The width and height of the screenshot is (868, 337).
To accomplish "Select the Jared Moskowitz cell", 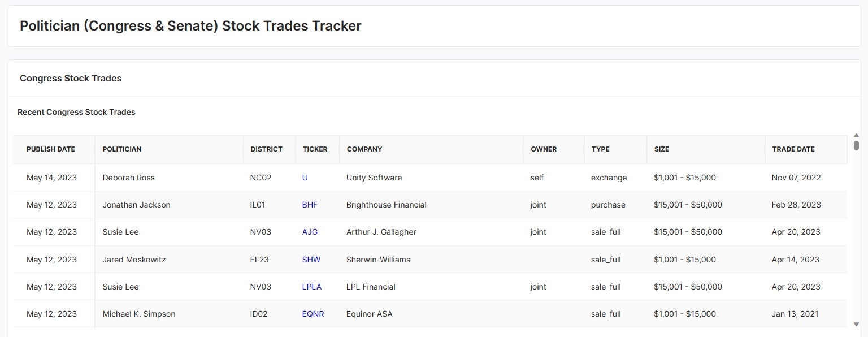I will pos(169,260).
